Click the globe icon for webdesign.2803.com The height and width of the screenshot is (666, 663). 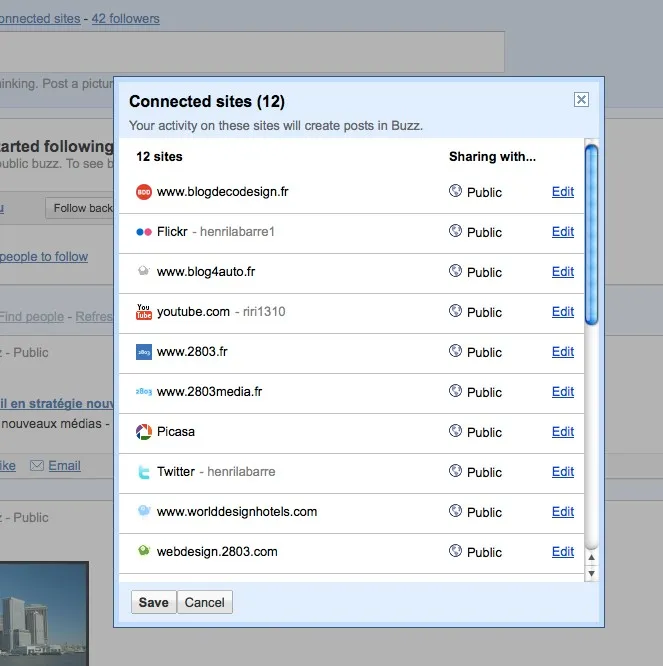click(x=455, y=551)
